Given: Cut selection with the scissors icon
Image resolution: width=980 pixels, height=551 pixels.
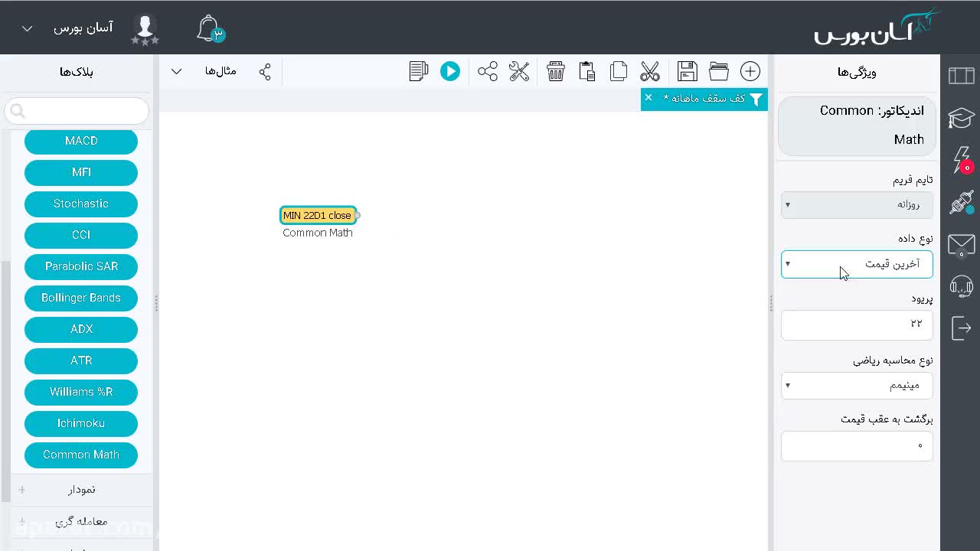Looking at the screenshot, I should 650,71.
